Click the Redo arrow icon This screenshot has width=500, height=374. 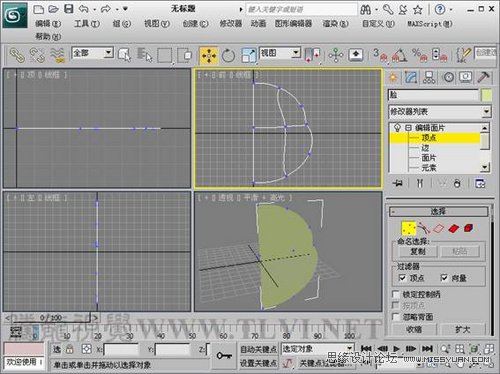[x=106, y=9]
